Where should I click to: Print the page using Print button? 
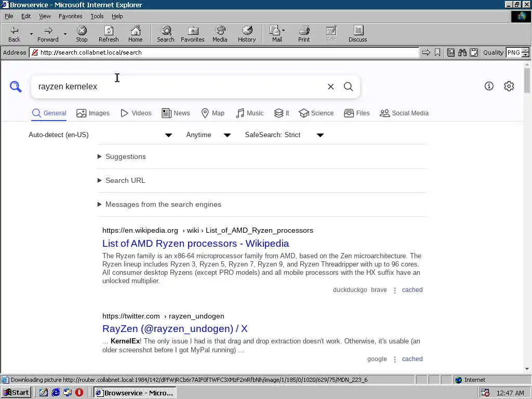304,34
